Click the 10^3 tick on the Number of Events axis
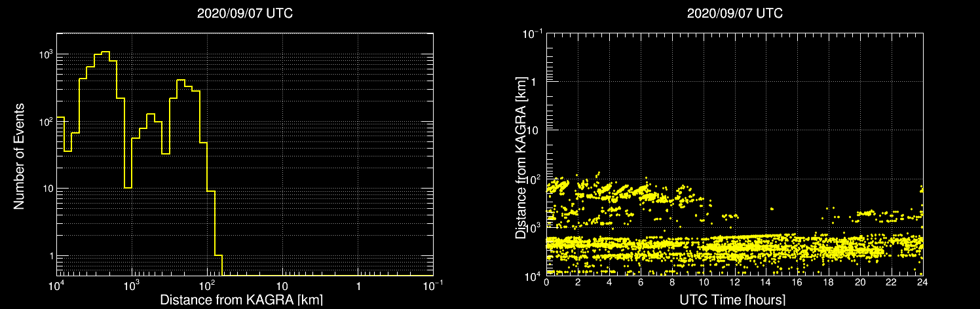This screenshot has width=980, height=309. pos(46,56)
